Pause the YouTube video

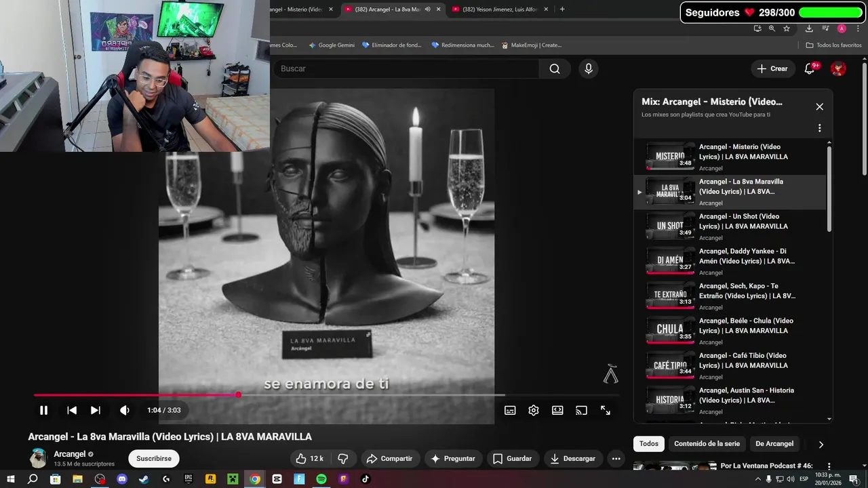pyautogui.click(x=43, y=410)
